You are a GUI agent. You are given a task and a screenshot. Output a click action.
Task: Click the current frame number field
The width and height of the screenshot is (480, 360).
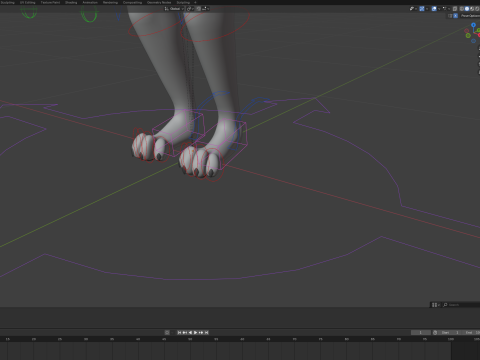(421, 332)
